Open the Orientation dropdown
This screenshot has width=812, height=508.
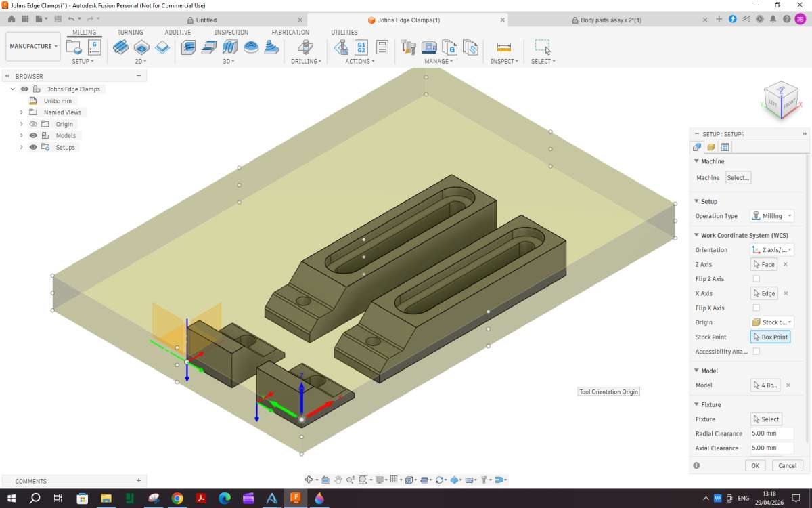[x=772, y=250]
